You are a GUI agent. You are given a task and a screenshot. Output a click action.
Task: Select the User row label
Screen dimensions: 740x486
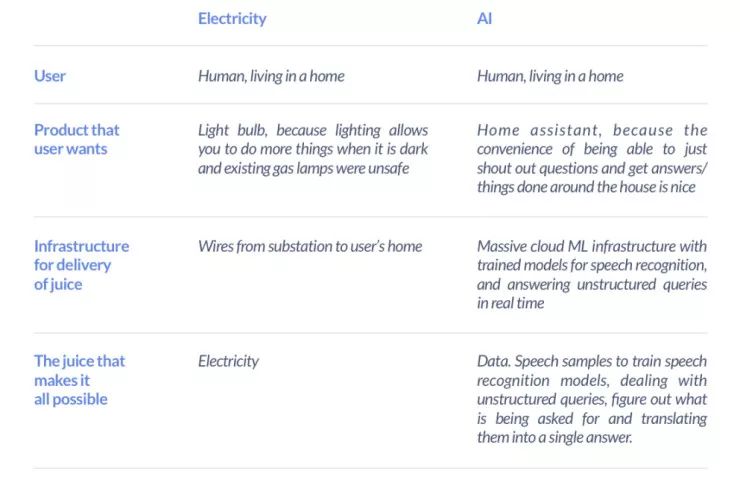(50, 76)
